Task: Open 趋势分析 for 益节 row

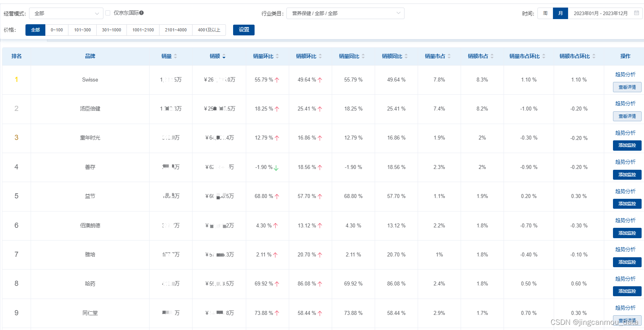Action: [x=625, y=191]
